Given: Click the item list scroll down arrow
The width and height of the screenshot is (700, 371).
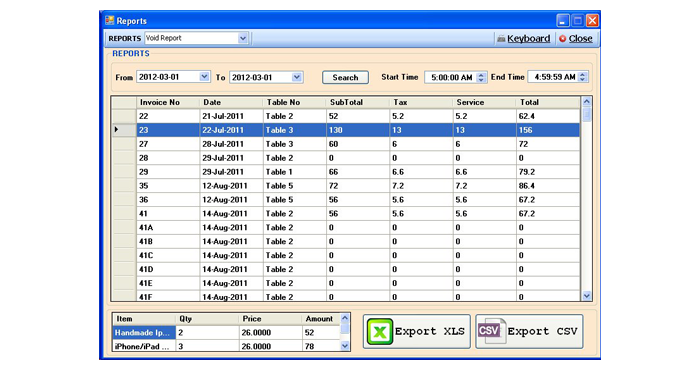Looking at the screenshot, I should click(345, 346).
